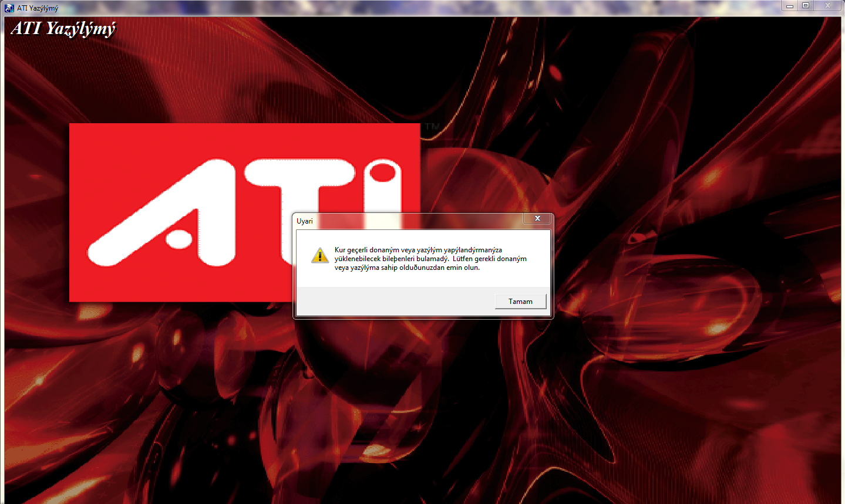Click the Uyari dialog title text
This screenshot has width=845, height=504.
tap(305, 221)
